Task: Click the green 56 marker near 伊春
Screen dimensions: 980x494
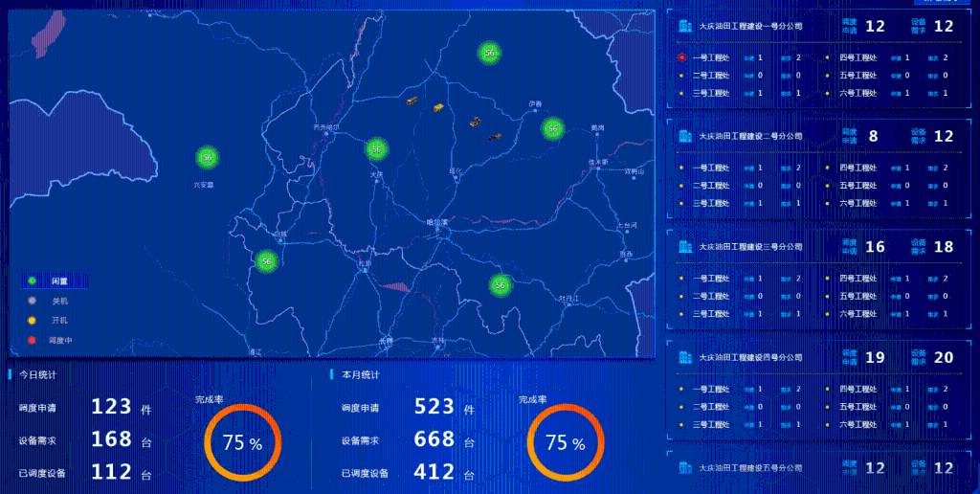Action: 552,128
